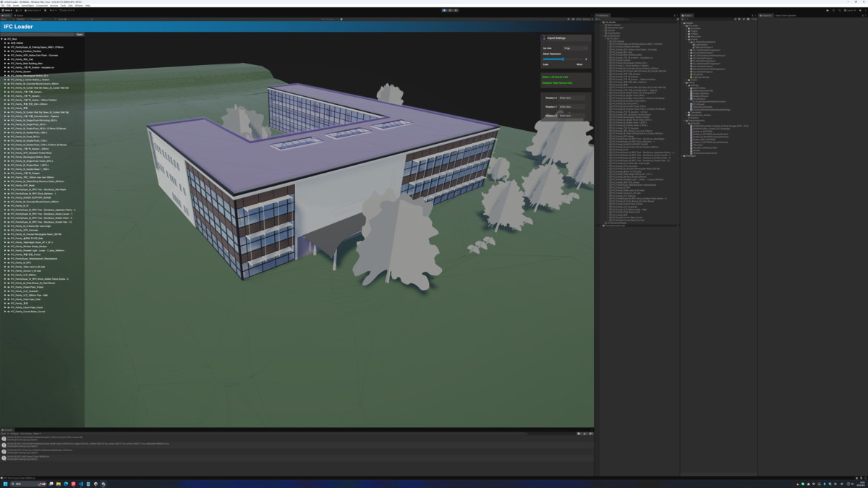The width and height of the screenshot is (868, 488).
Task: Click the Unity Hub taskbar icon
Action: [x=95, y=484]
